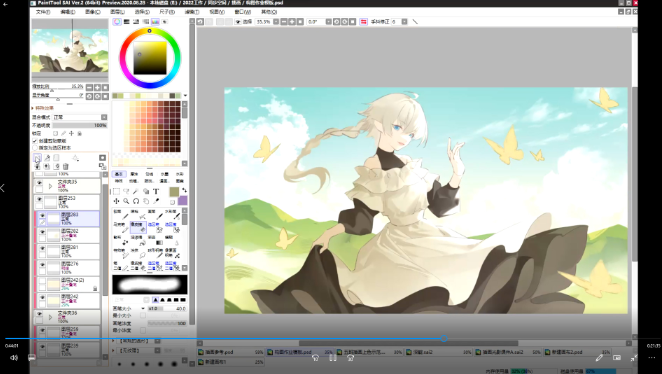Select the eyedropper tool
The height and width of the screenshot is (374, 662).
point(156,201)
